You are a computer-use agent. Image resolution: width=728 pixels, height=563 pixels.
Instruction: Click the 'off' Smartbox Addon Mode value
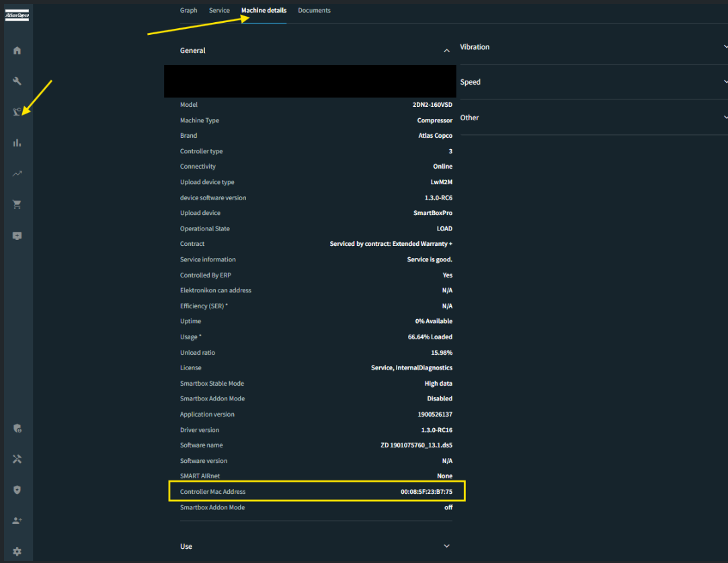pos(448,507)
